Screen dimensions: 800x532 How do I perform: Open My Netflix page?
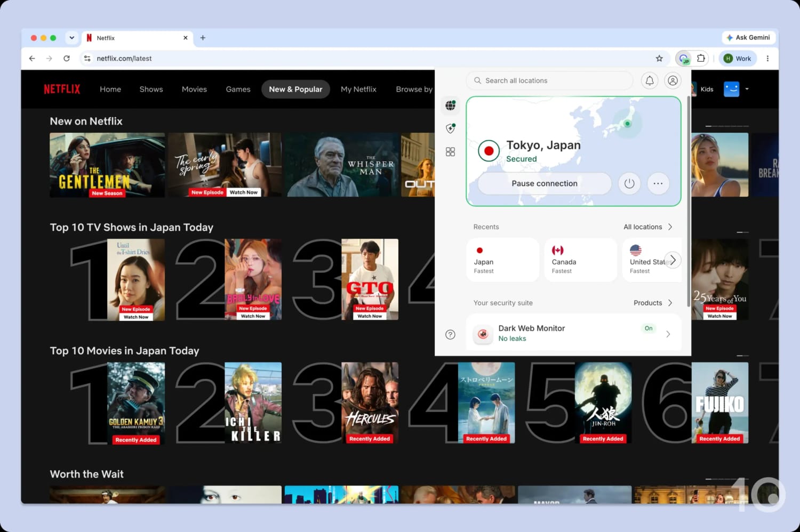[358, 89]
